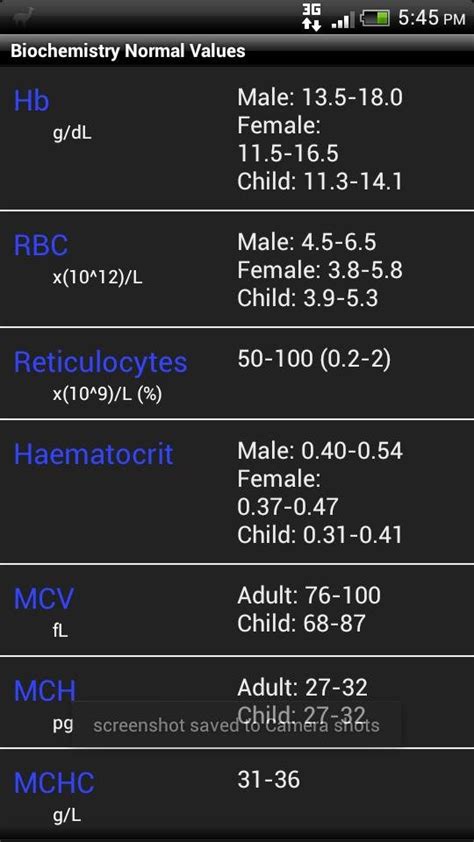Tap the Biochemistry Normal Values title bar
Screen dimensions: 474x842
pyautogui.click(x=237, y=51)
